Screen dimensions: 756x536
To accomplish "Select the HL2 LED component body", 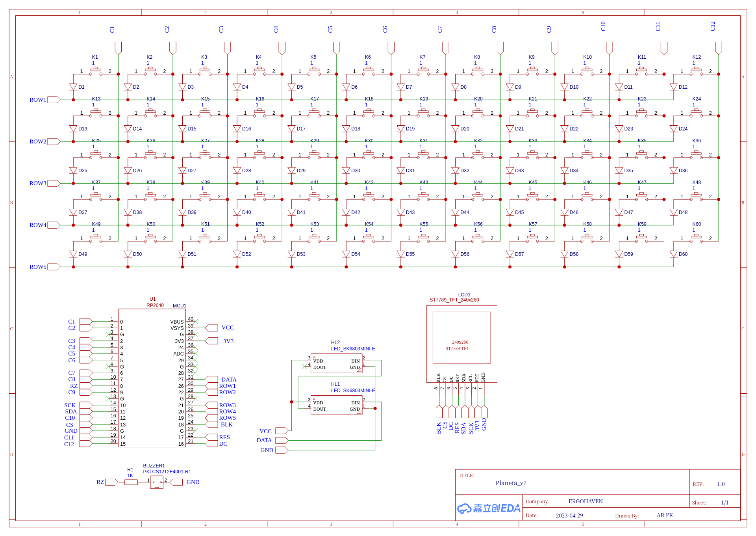I will coord(337,363).
